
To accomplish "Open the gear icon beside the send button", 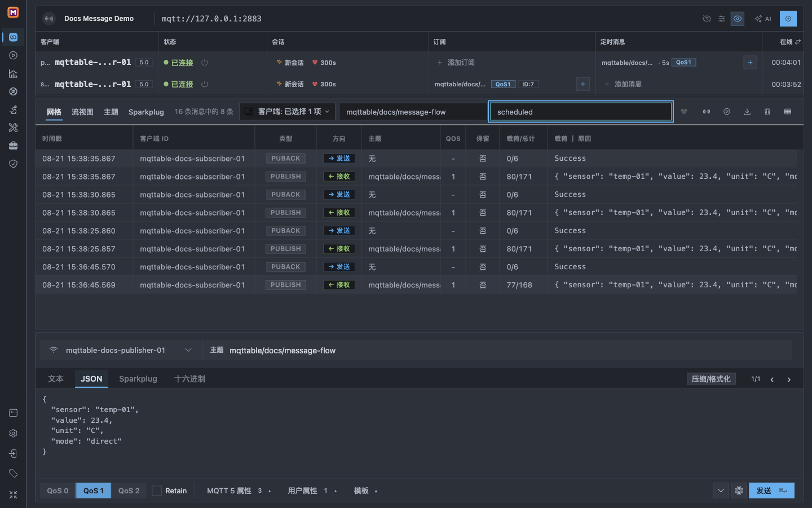I will pyautogui.click(x=739, y=491).
